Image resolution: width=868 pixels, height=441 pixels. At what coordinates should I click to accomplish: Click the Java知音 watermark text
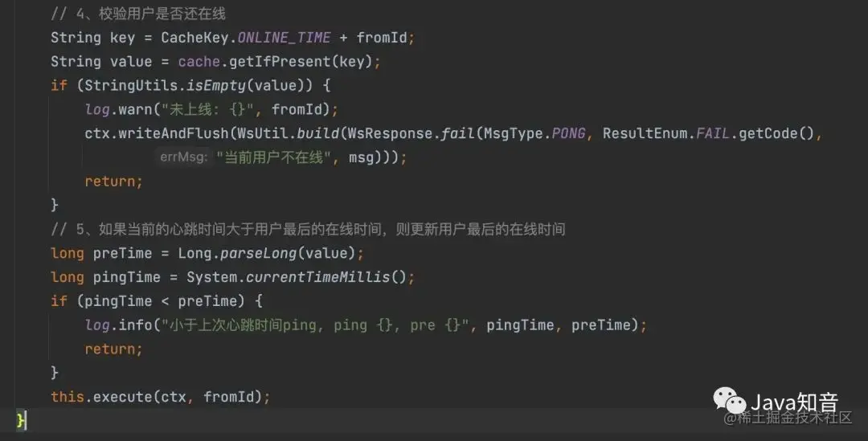tap(794, 401)
